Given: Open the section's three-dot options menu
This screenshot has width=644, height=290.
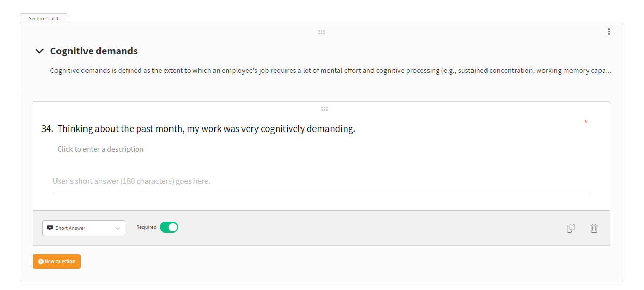Looking at the screenshot, I should [x=609, y=32].
